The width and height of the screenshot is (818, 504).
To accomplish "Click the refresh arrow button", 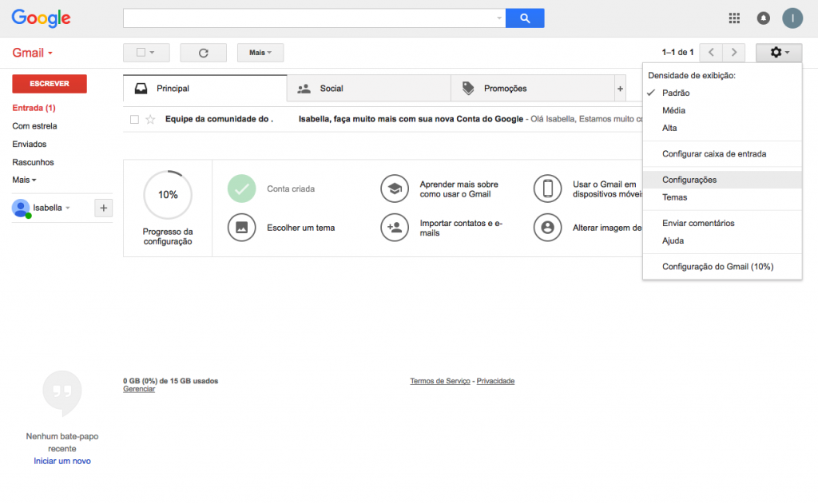I will (x=204, y=53).
